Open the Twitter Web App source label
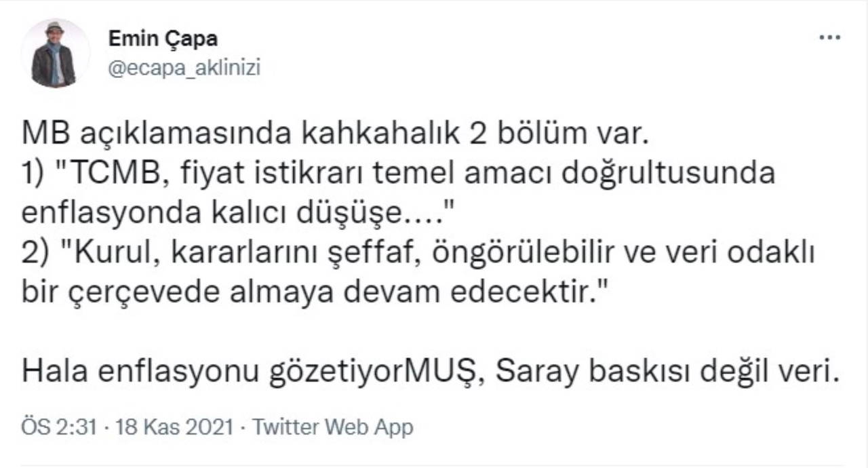Screen dimensions: 868x468 332,427
